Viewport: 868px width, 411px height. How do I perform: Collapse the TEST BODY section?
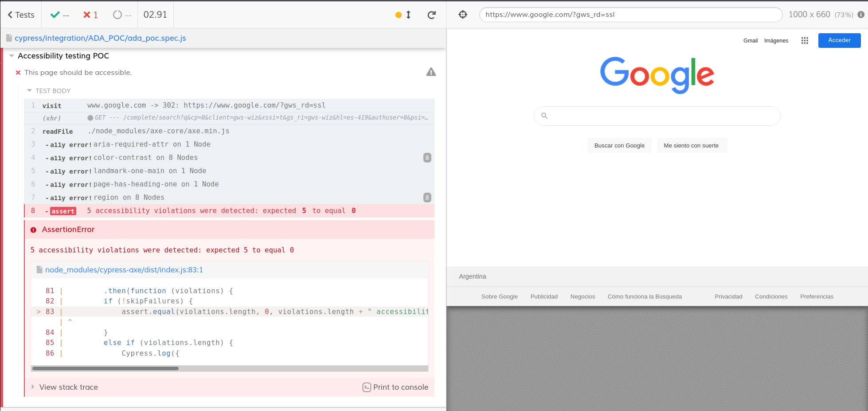[x=49, y=91]
